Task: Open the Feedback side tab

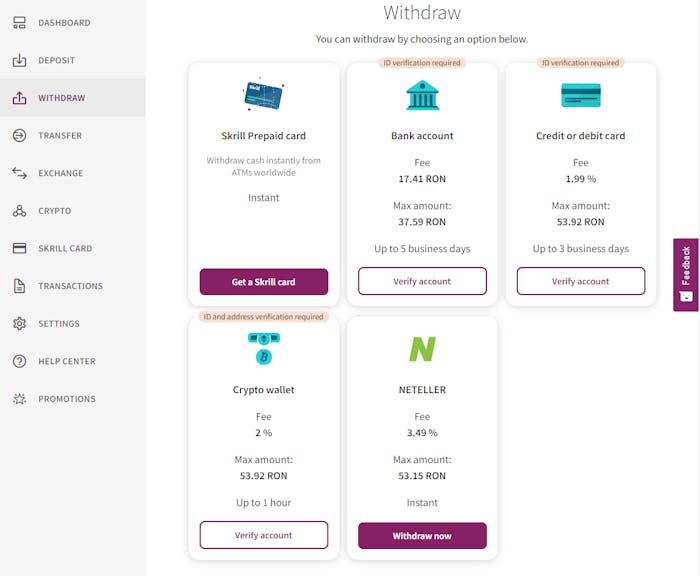Action: (686, 274)
